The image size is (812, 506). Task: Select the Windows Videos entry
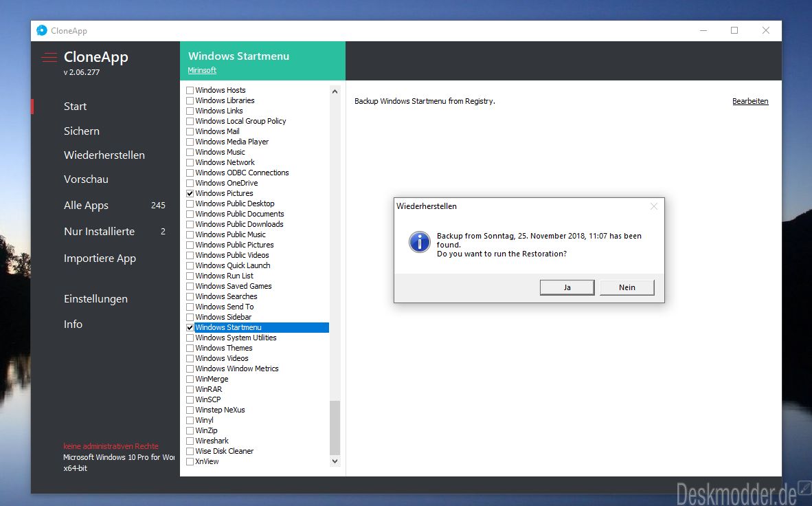click(x=222, y=358)
